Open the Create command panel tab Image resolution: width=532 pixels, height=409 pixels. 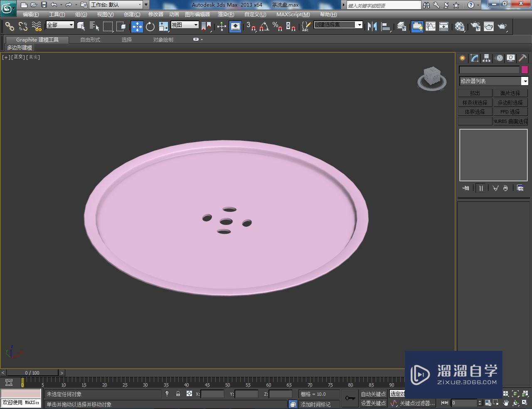pos(462,58)
